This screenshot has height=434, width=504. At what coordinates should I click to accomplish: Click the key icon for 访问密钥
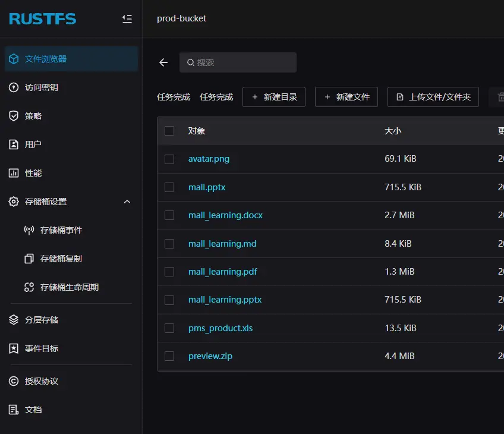(14, 87)
